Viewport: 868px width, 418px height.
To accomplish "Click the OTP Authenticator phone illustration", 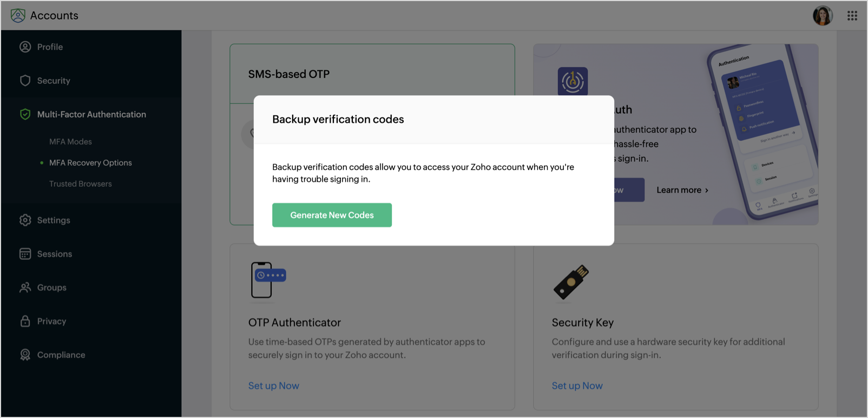I will [x=267, y=280].
